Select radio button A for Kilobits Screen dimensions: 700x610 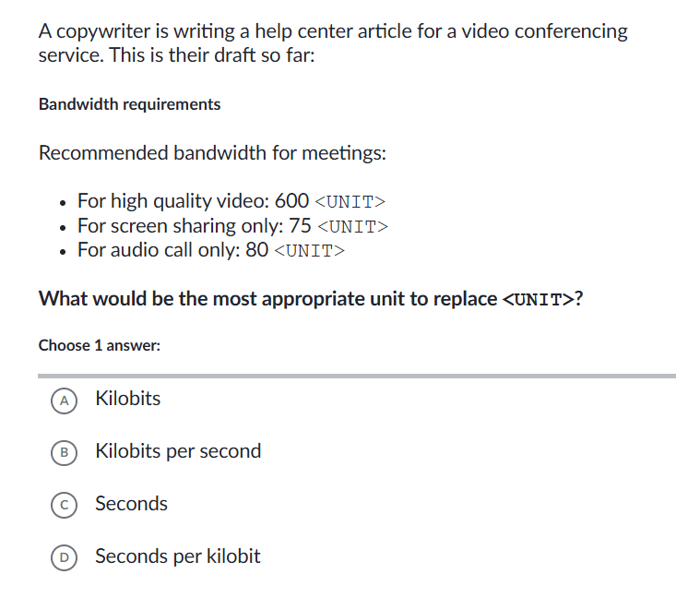(x=64, y=400)
